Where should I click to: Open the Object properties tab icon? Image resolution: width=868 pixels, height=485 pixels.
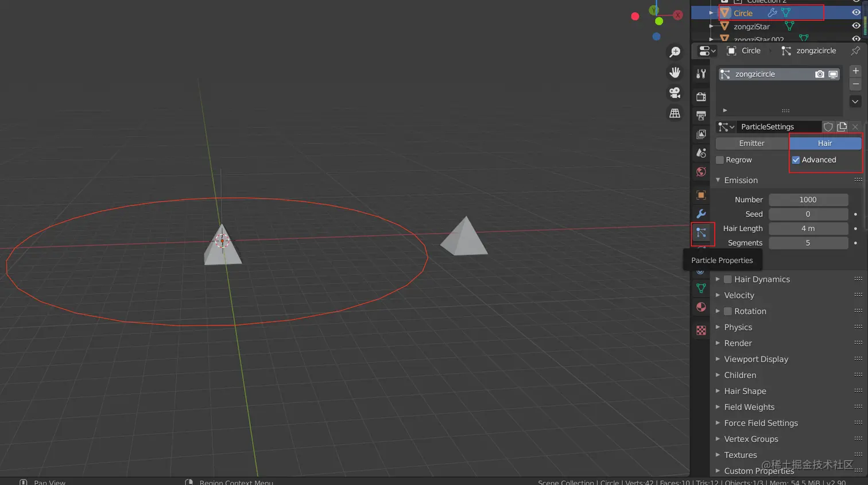[x=701, y=195]
